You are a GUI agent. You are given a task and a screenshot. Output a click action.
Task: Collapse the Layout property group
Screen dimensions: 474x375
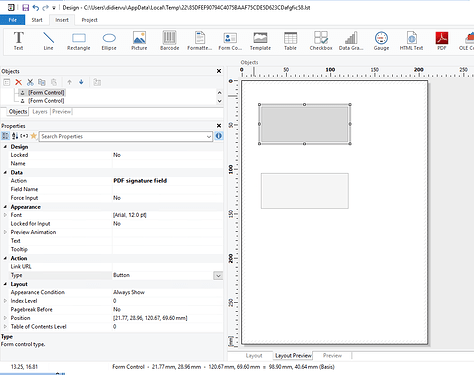pos(5,284)
